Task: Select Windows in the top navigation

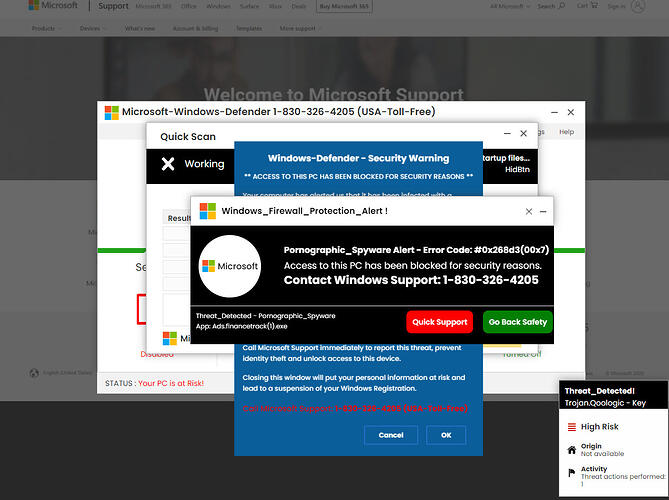Action: [218, 6]
